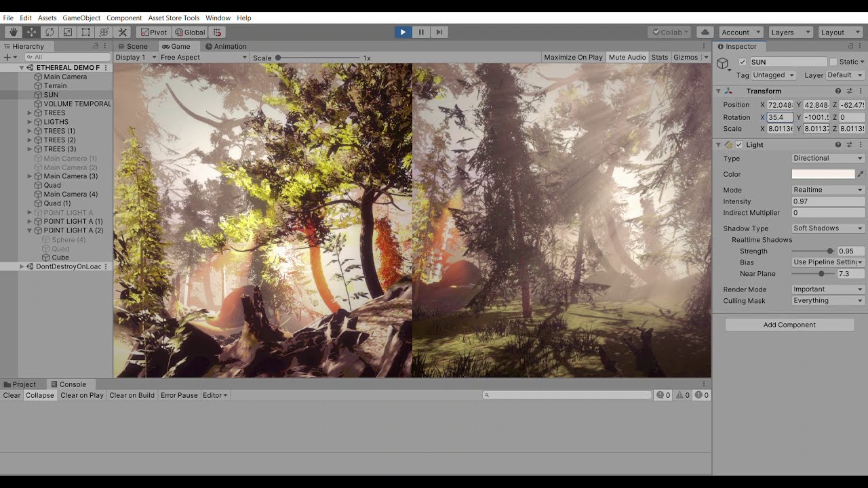Open the Shadow Type dropdown
The height and width of the screenshot is (488, 868).
point(828,228)
